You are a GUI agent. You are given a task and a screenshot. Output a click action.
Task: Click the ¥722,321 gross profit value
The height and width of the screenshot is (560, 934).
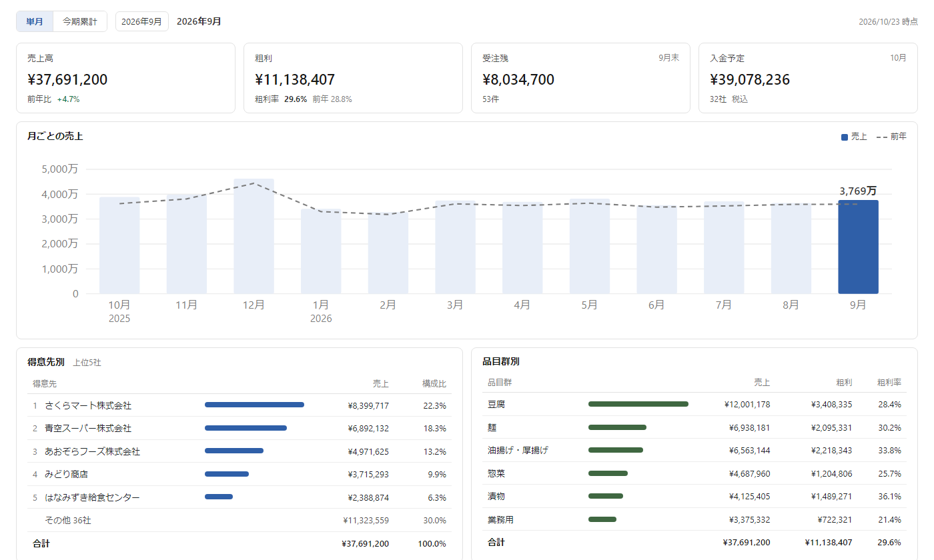pyautogui.click(x=835, y=519)
